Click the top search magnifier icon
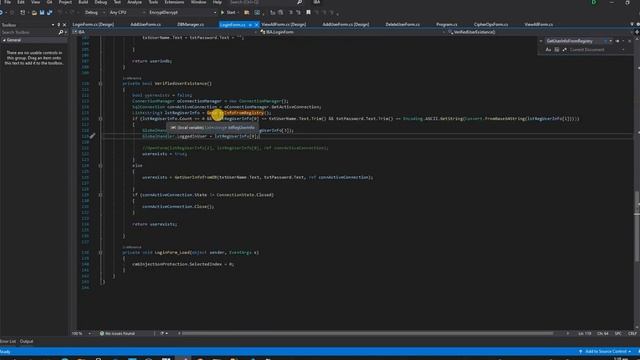This screenshot has height=360, width=640. coord(299,2)
